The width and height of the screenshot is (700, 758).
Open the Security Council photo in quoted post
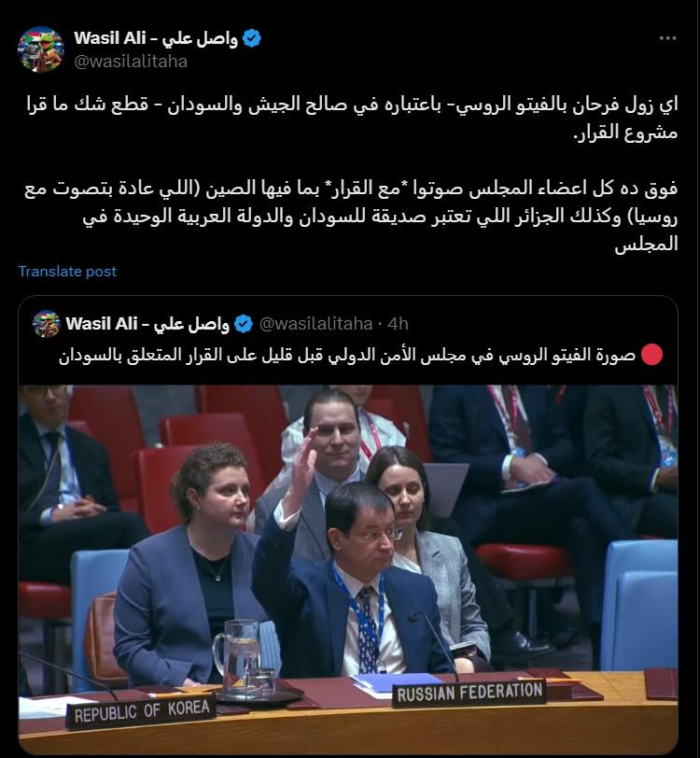click(348, 569)
